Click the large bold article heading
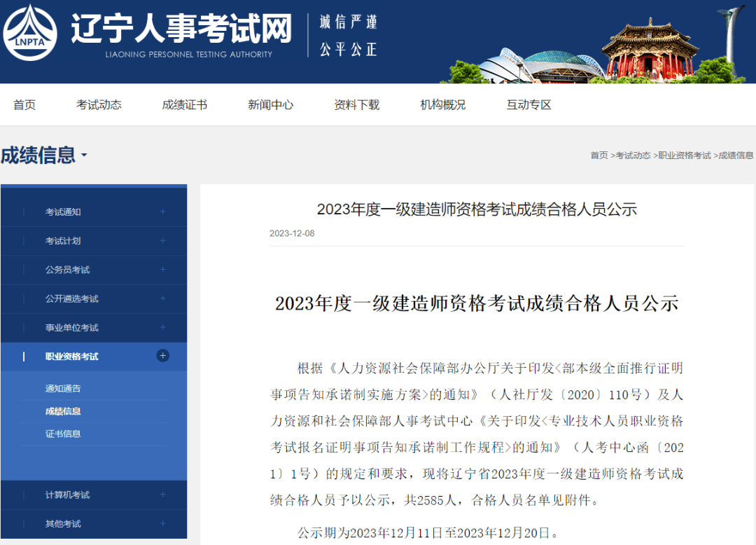Image resolution: width=756 pixels, height=545 pixels. pyautogui.click(x=477, y=303)
